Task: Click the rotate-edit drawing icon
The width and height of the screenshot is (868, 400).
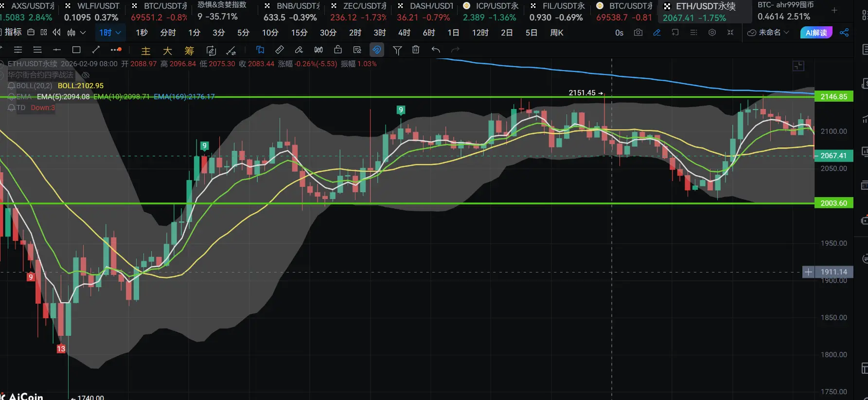Action: tap(211, 51)
